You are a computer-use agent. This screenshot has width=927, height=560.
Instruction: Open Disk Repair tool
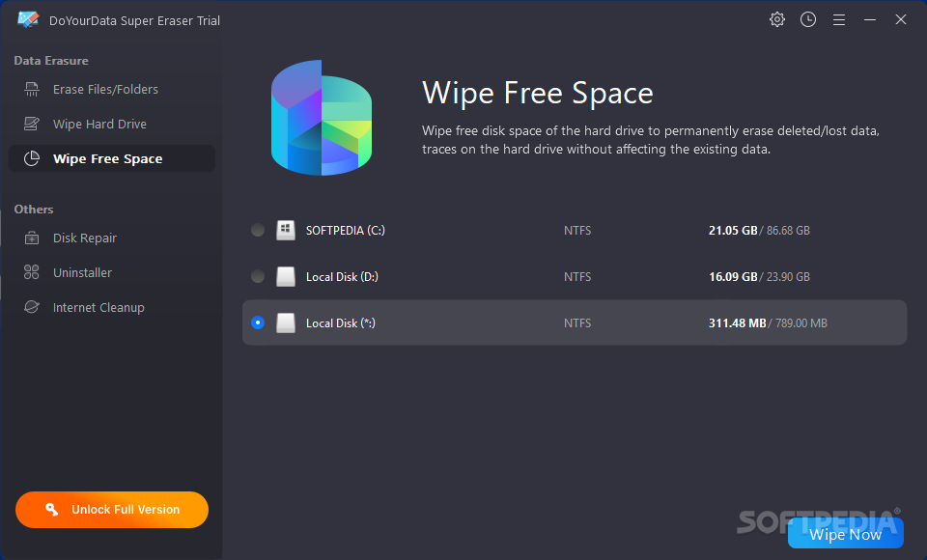pyautogui.click(x=112, y=238)
